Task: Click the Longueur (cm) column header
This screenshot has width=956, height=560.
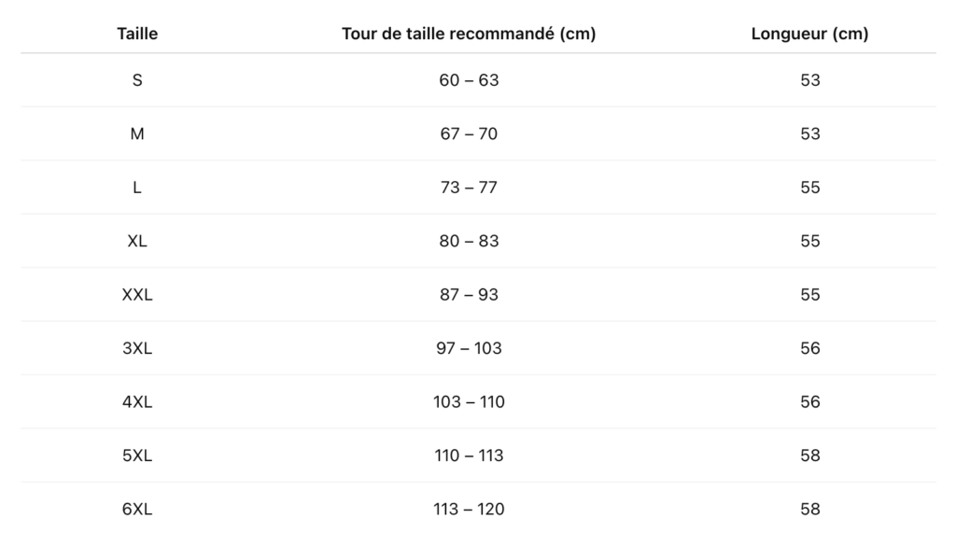Action: [809, 34]
